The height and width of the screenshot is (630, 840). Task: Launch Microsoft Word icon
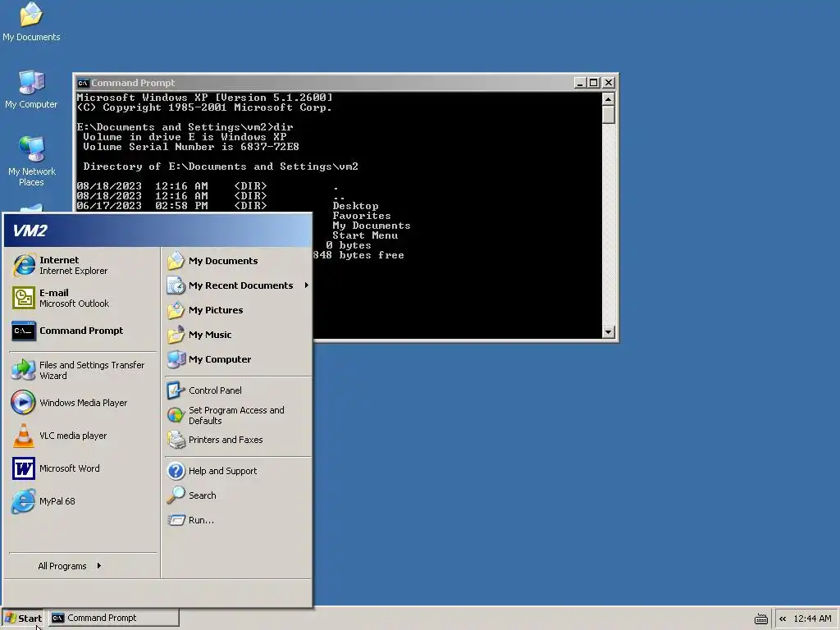pyautogui.click(x=24, y=468)
